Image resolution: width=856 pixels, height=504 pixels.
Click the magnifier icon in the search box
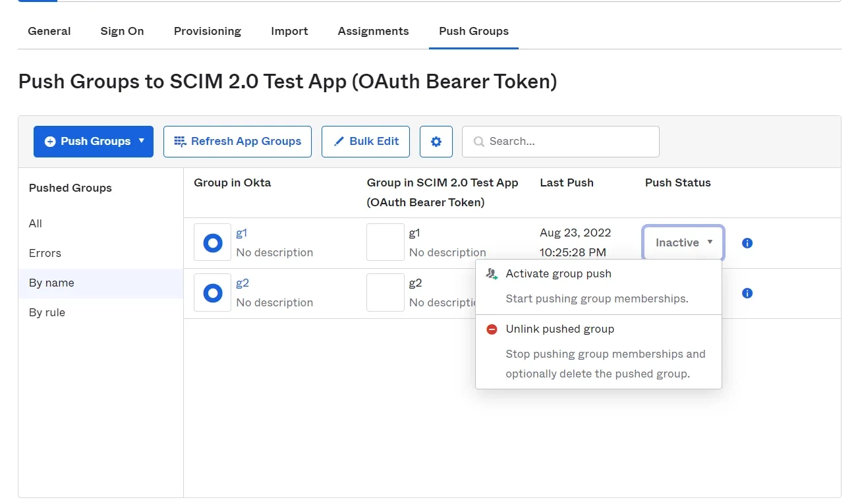tap(479, 142)
